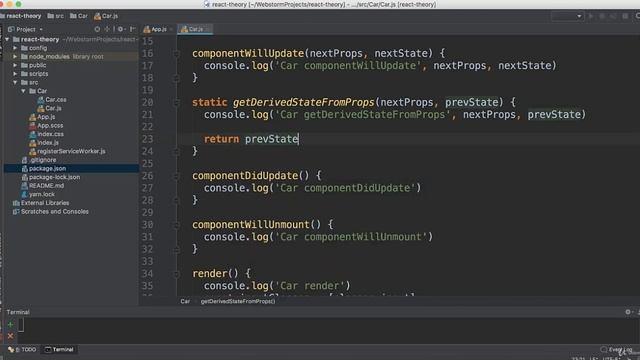Screen dimensions: 640x360
Task: Hide the Project panel with the header hide icon
Action: click(x=132, y=29)
